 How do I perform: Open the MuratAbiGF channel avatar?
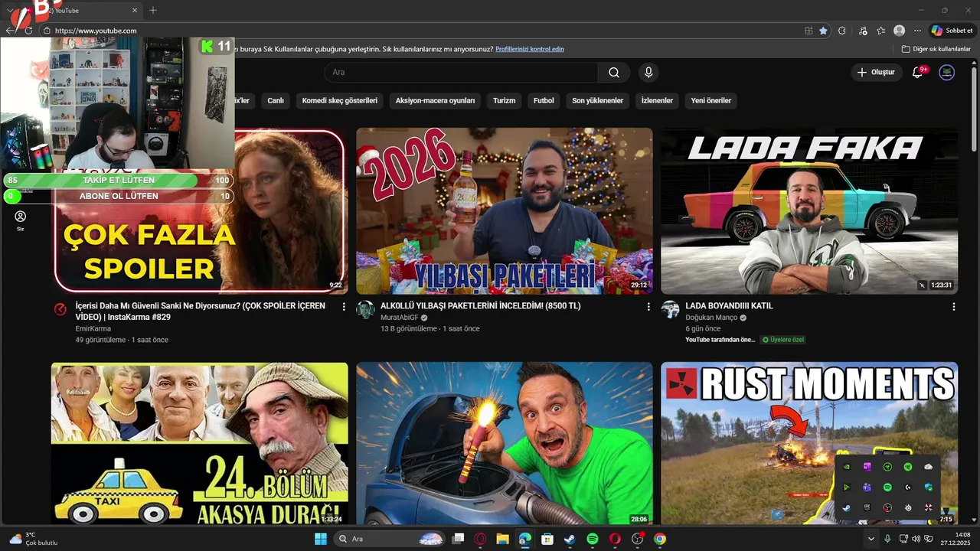point(366,310)
